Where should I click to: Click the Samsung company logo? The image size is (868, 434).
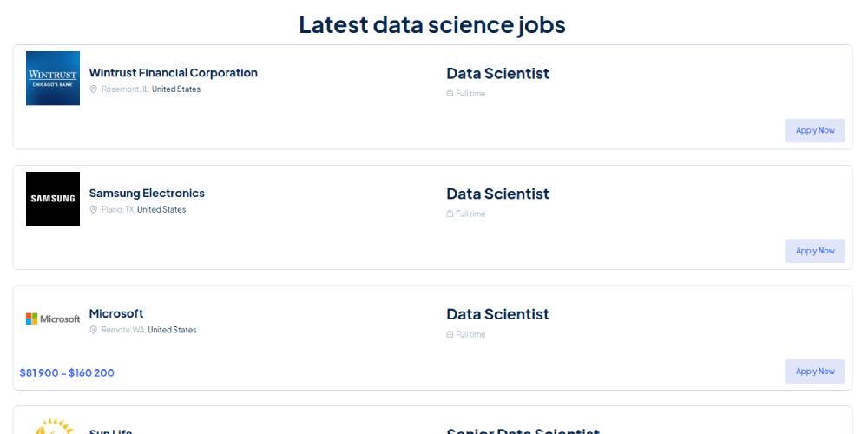tap(53, 199)
